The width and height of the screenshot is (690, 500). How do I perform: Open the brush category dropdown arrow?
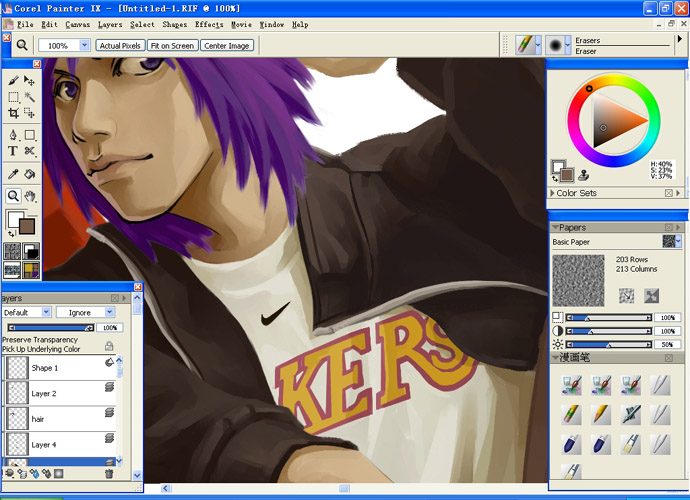[x=538, y=45]
